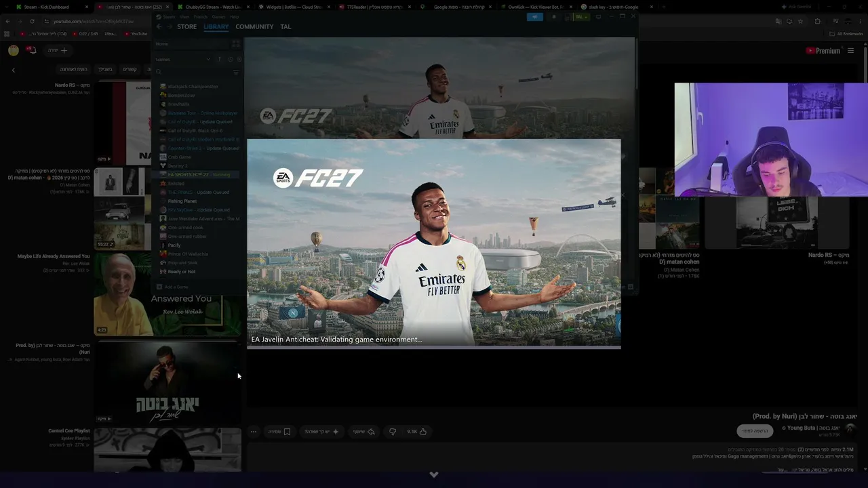The width and height of the screenshot is (868, 488).
Task: Subscribe to Young Buta channel
Action: 755,431
